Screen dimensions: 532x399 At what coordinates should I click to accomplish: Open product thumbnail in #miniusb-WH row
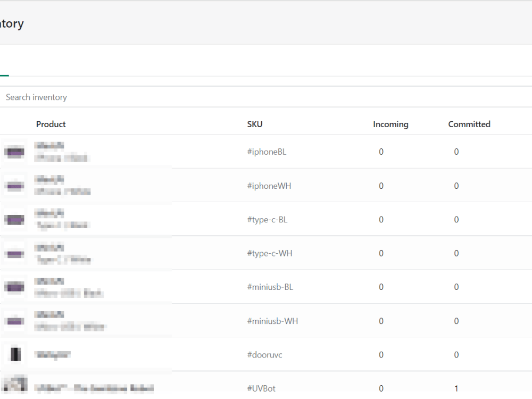(x=14, y=321)
